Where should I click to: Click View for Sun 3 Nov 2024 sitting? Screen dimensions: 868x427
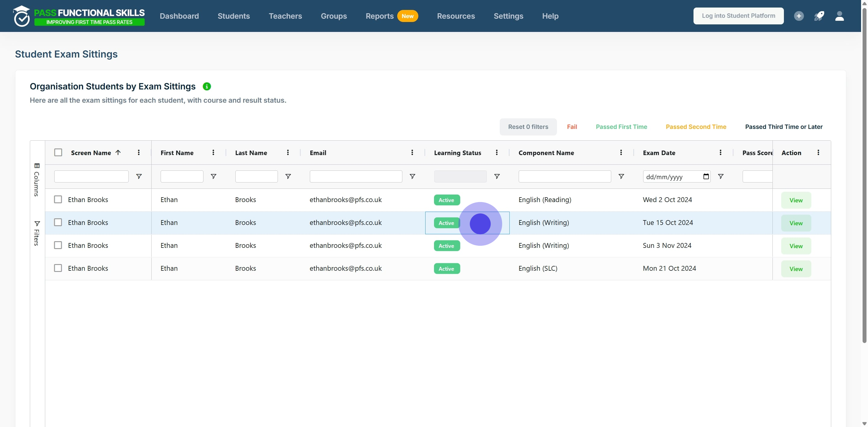[796, 246]
